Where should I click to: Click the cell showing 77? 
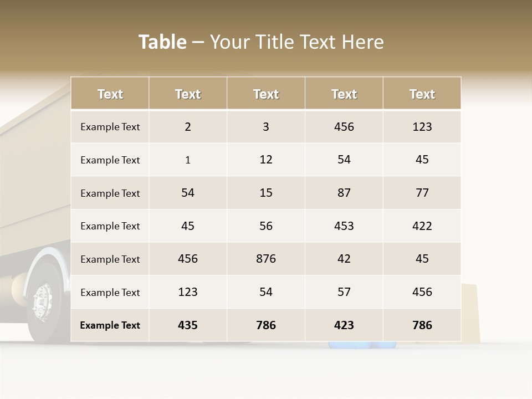point(422,193)
